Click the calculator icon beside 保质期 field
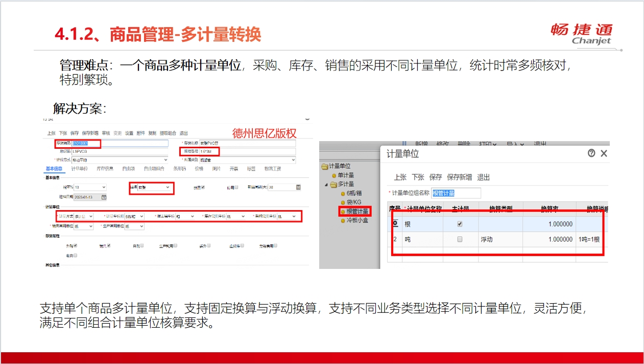Image resolution: width=644 pixels, height=364 pixels. [x=298, y=188]
